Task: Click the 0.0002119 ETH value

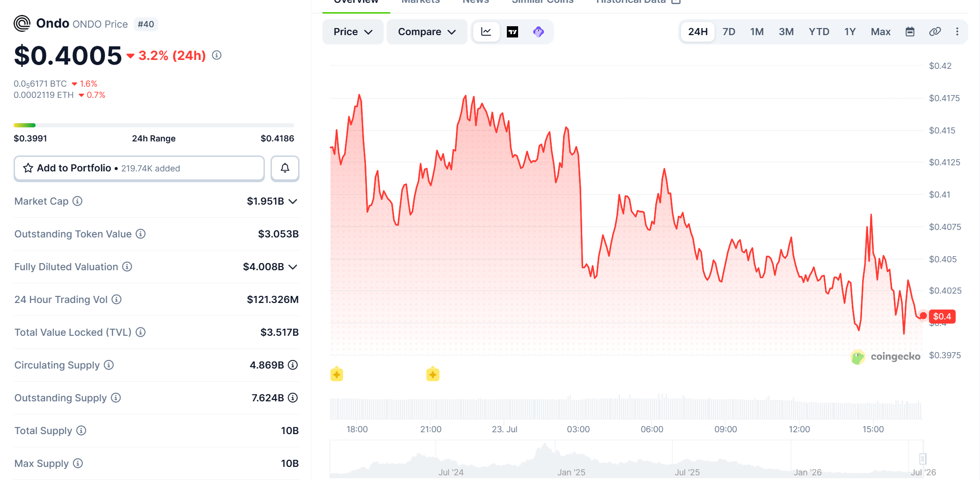Action: click(44, 95)
